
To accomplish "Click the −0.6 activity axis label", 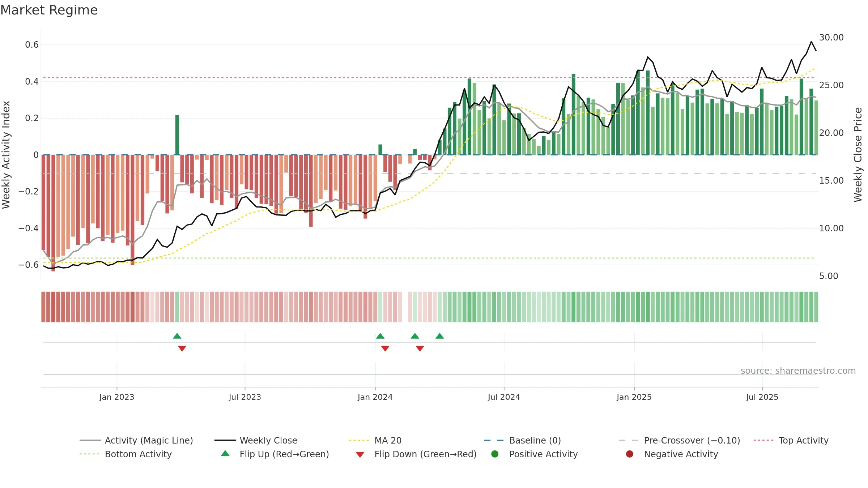I will coord(29,265).
